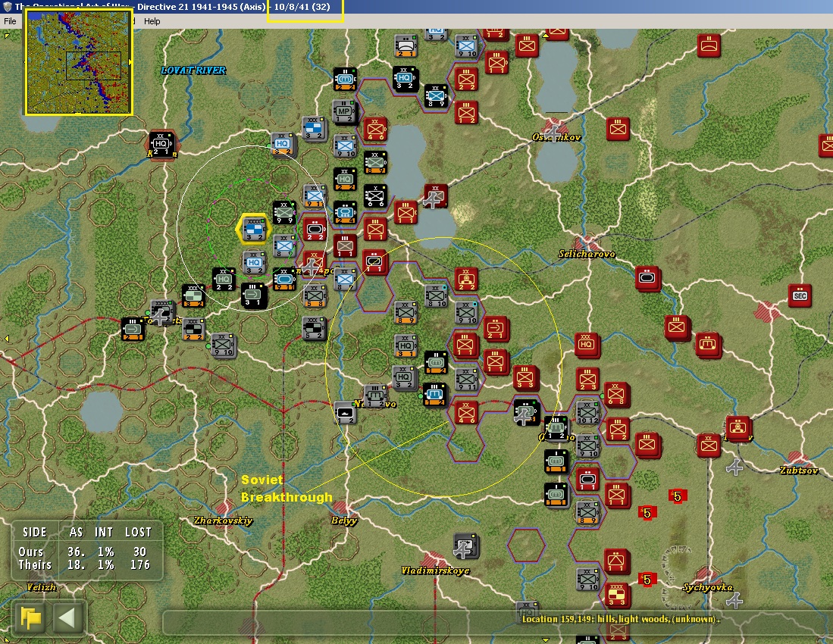
Task: Select black XX unit marked 9 9
Action: [x=283, y=213]
